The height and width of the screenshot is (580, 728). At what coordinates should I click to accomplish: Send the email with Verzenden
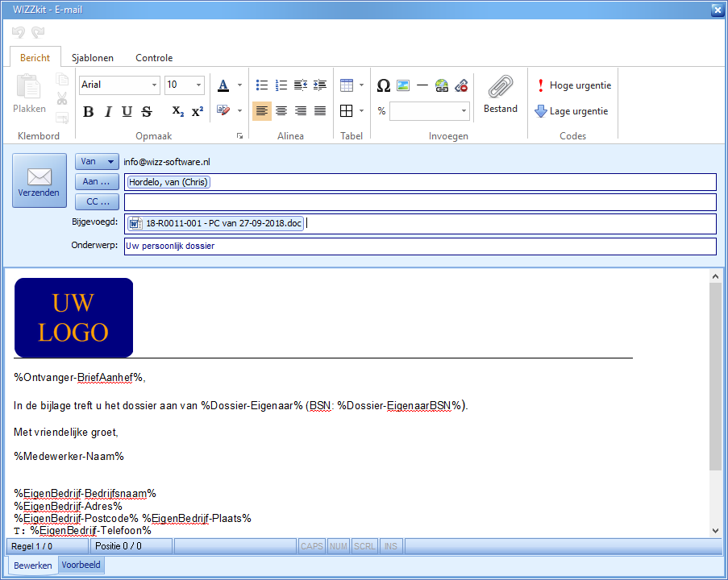(39, 180)
